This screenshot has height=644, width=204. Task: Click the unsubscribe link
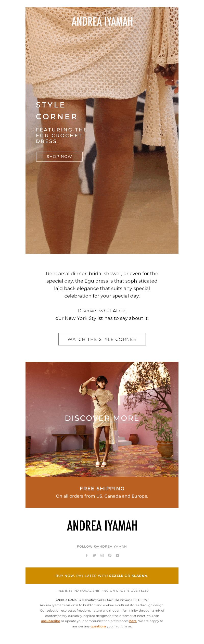[50, 621]
